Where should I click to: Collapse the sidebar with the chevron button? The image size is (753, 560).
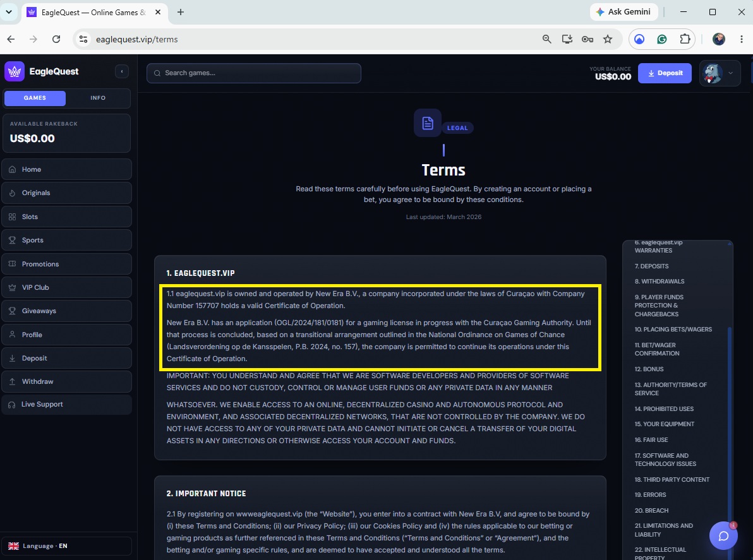pos(122,71)
